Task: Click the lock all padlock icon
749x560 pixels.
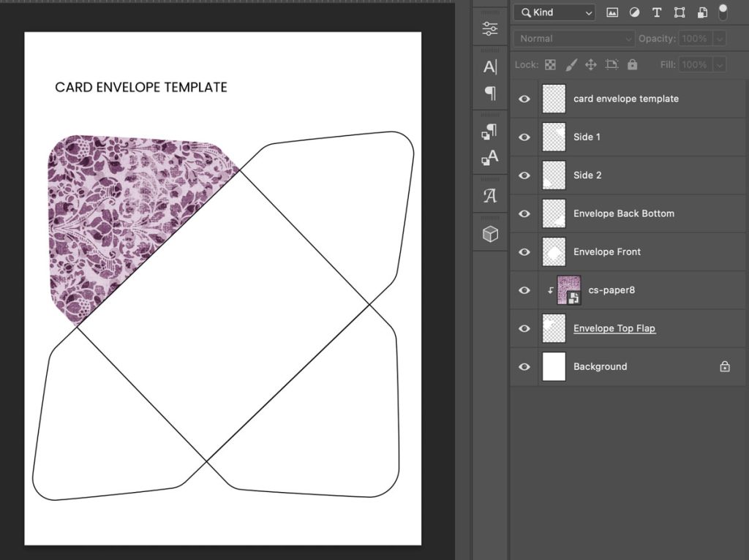Action: 633,64
